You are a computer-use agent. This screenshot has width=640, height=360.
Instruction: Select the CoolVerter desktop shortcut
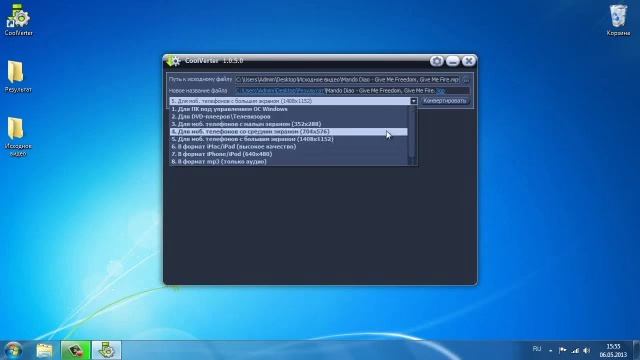pyautogui.click(x=18, y=20)
